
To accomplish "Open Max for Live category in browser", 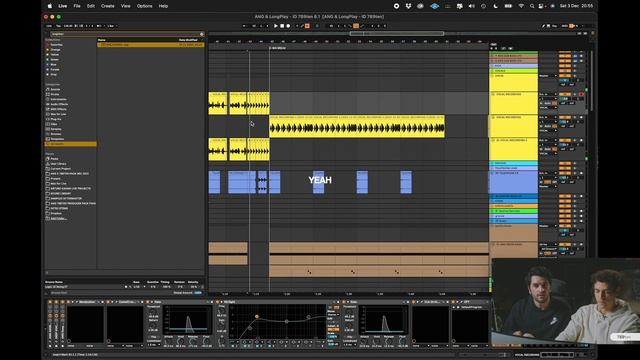I will coord(58,114).
